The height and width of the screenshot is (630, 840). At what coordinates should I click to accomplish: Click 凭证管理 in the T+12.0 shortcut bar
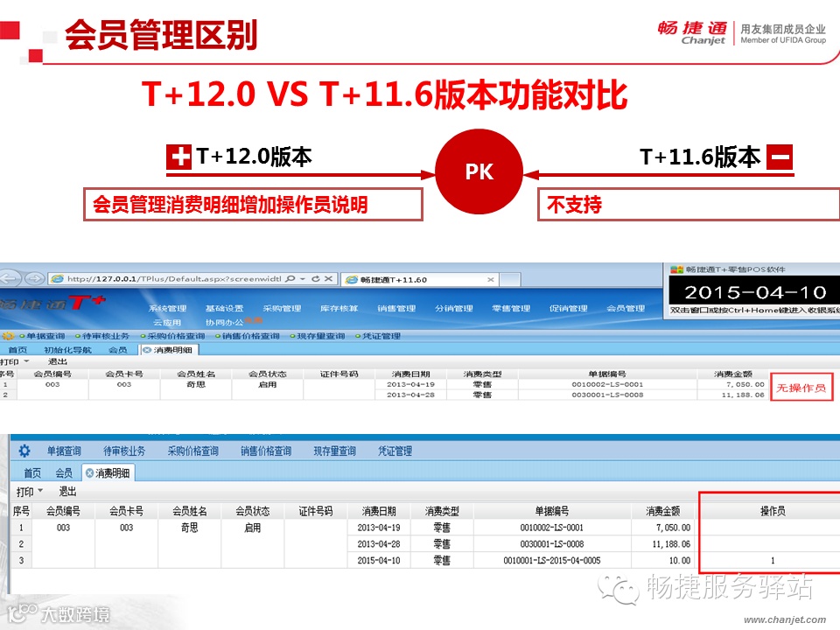tap(395, 451)
